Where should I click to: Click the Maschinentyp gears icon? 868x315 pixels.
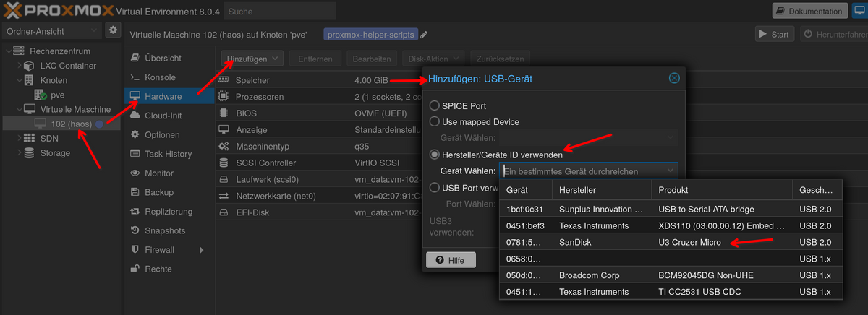224,147
